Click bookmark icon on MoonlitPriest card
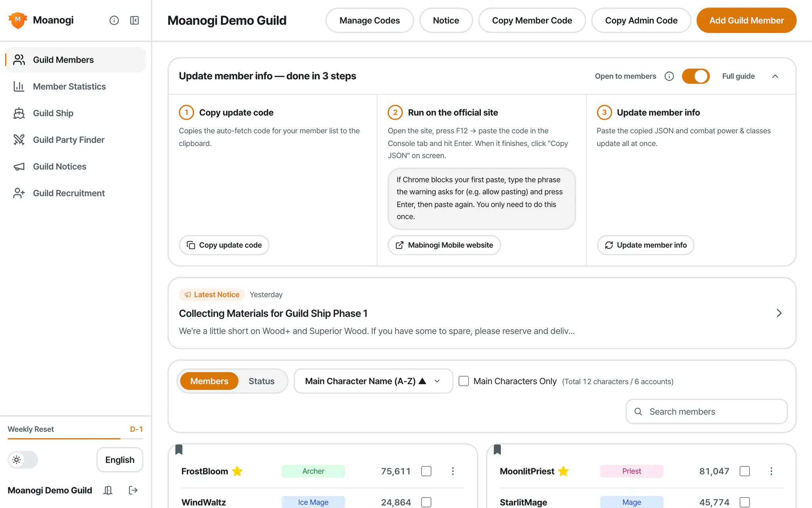The image size is (812, 508). coord(497,450)
